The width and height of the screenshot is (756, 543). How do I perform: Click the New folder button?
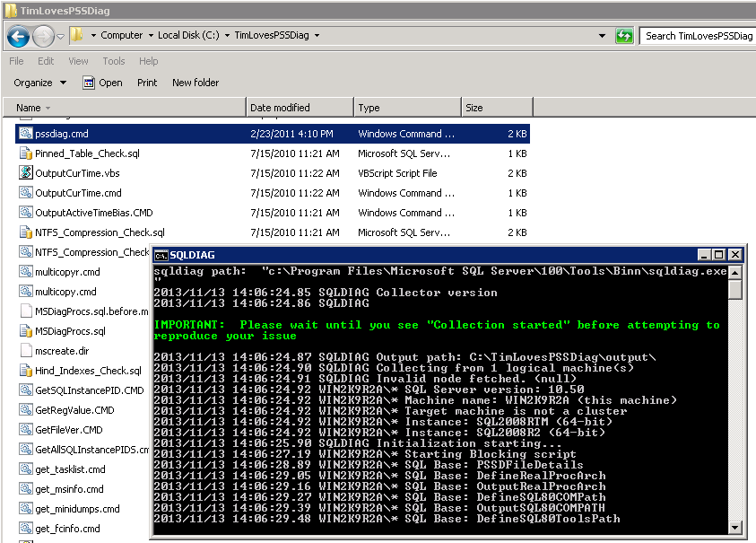(196, 83)
